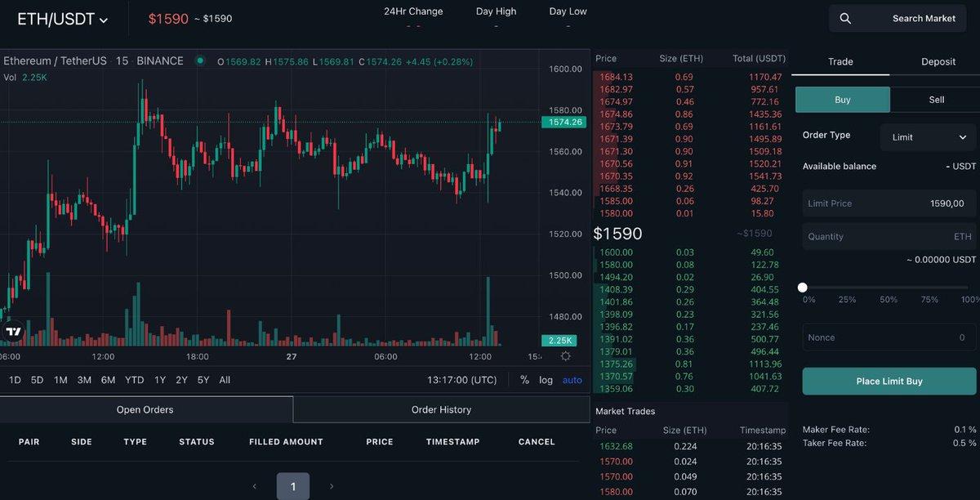Set chart range to YTD

134,380
